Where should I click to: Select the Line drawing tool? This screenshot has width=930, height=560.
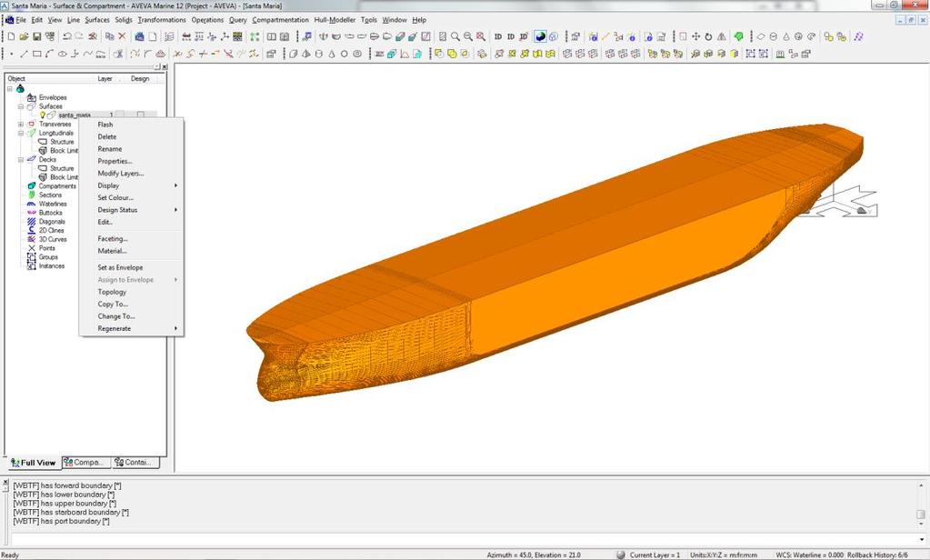point(24,54)
